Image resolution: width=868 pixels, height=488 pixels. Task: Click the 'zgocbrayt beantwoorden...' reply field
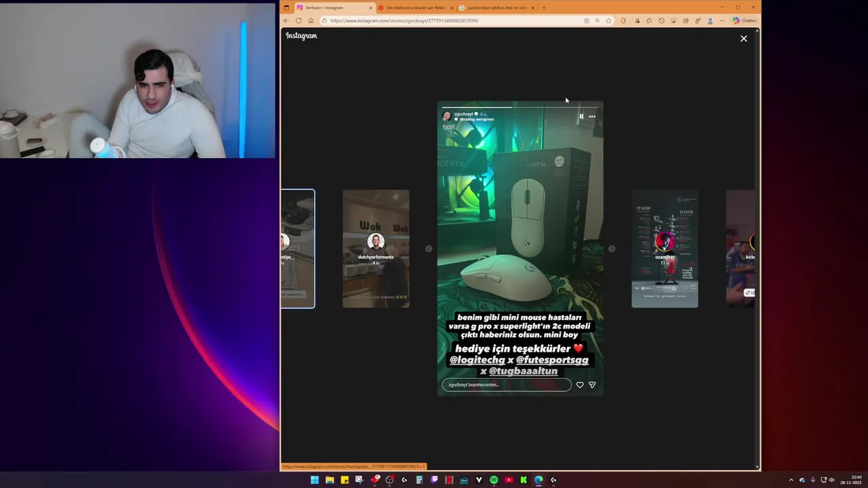507,385
